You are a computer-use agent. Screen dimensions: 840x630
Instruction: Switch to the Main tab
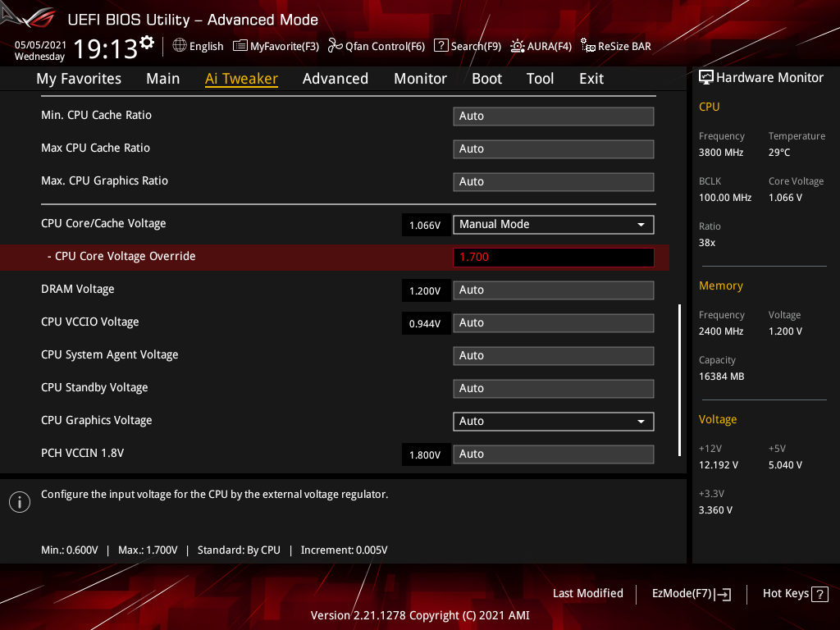[163, 79]
